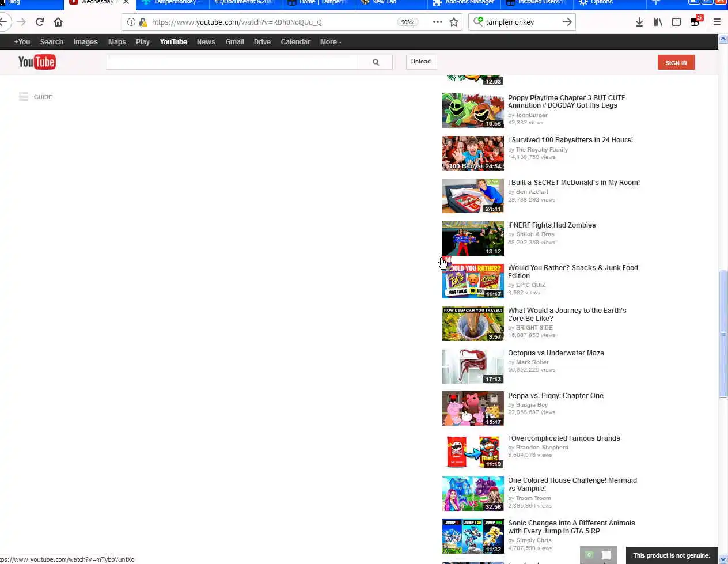Open Journey to the Earth's Core title
This screenshot has height=564, width=728.
(567, 315)
